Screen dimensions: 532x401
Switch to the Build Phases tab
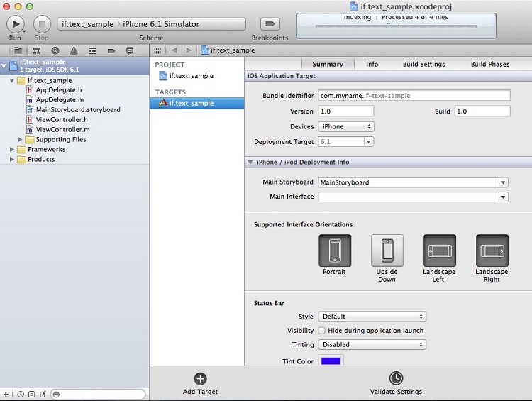coord(490,64)
